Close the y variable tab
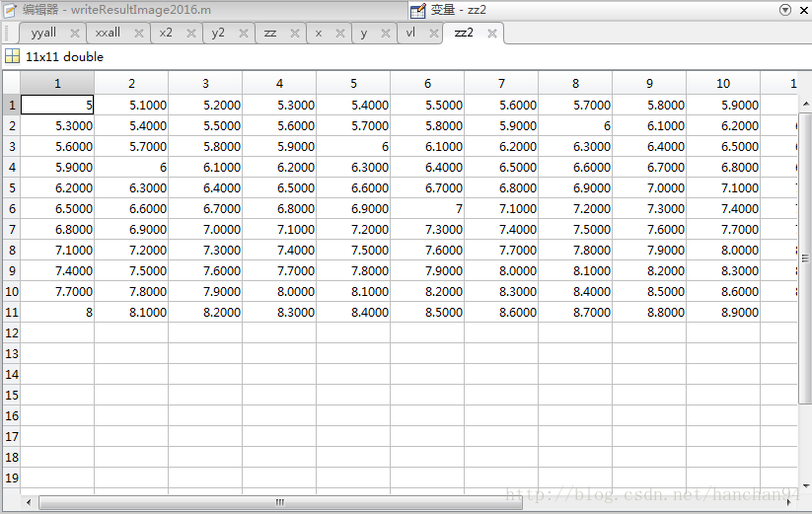Image resolution: width=812 pixels, height=514 pixels. (x=386, y=34)
